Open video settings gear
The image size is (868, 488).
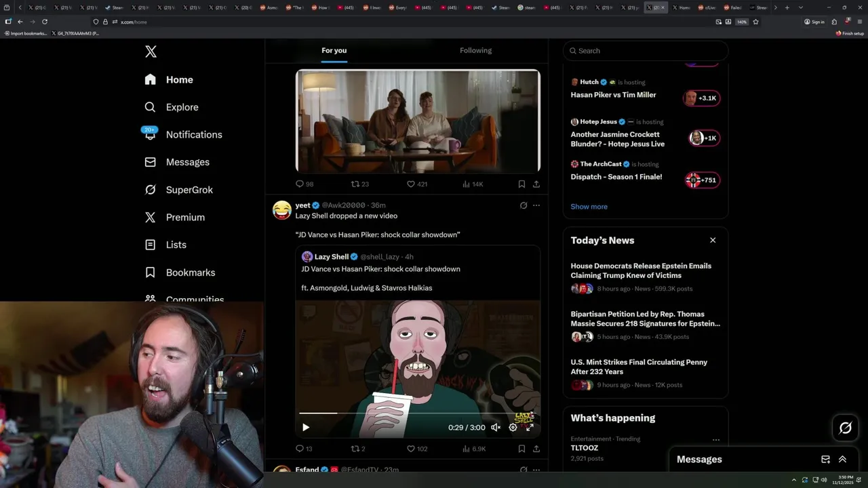(513, 427)
